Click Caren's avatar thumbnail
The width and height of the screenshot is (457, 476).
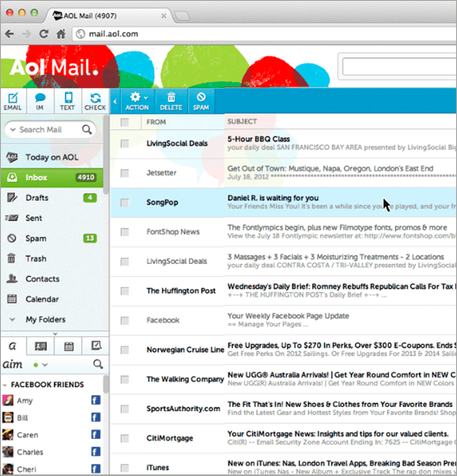pyautogui.click(x=8, y=435)
